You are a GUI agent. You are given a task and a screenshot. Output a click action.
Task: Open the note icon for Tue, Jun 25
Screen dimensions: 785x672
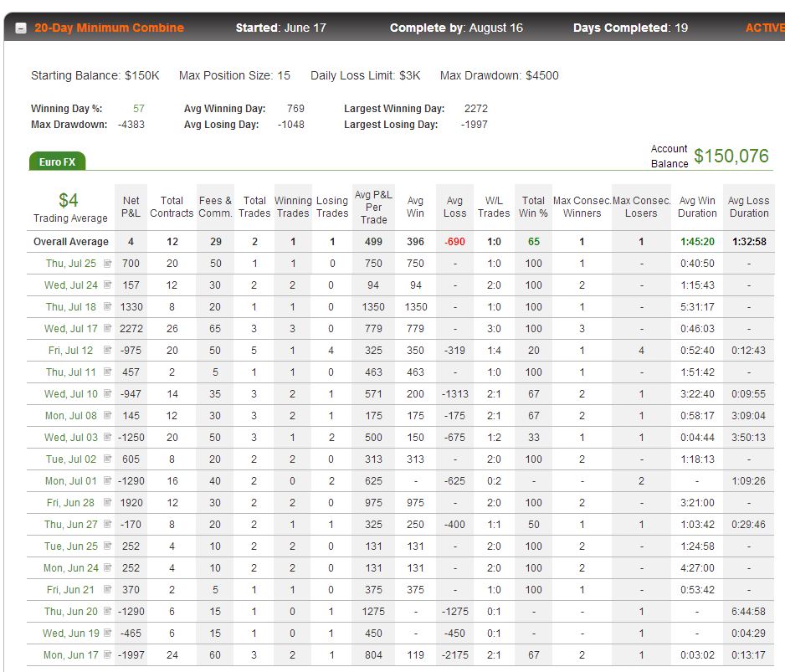[107, 546]
